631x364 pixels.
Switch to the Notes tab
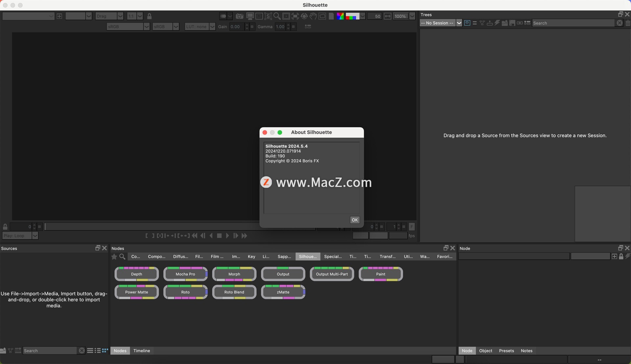(526, 351)
